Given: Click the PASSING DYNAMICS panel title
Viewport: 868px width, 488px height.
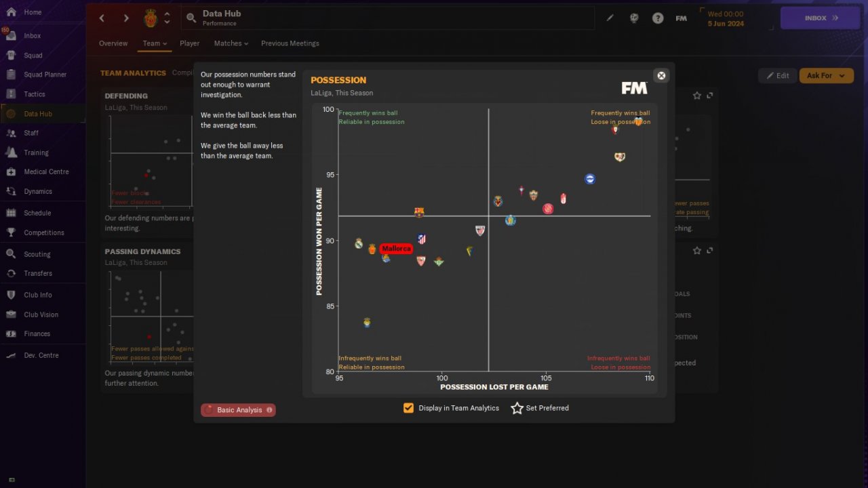Looking at the screenshot, I should pos(142,251).
